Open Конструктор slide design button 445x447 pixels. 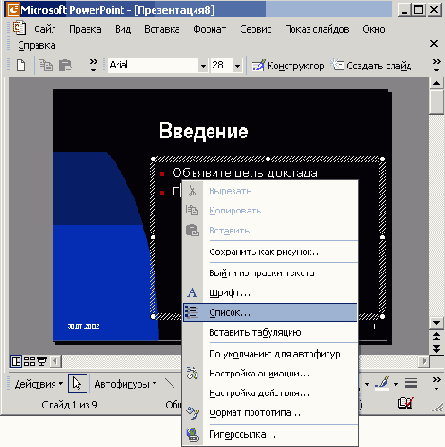pos(288,65)
